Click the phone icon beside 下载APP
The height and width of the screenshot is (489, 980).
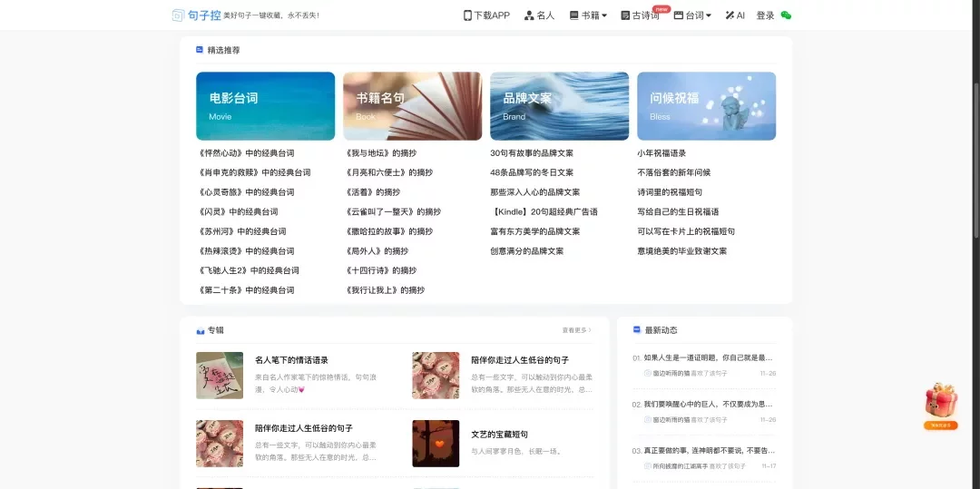467,15
